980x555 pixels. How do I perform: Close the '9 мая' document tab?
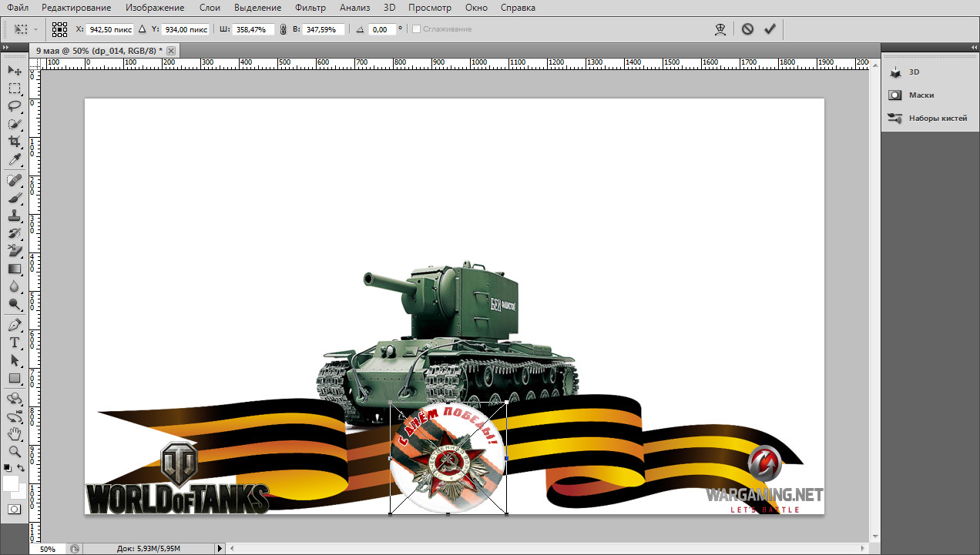pyautogui.click(x=171, y=50)
